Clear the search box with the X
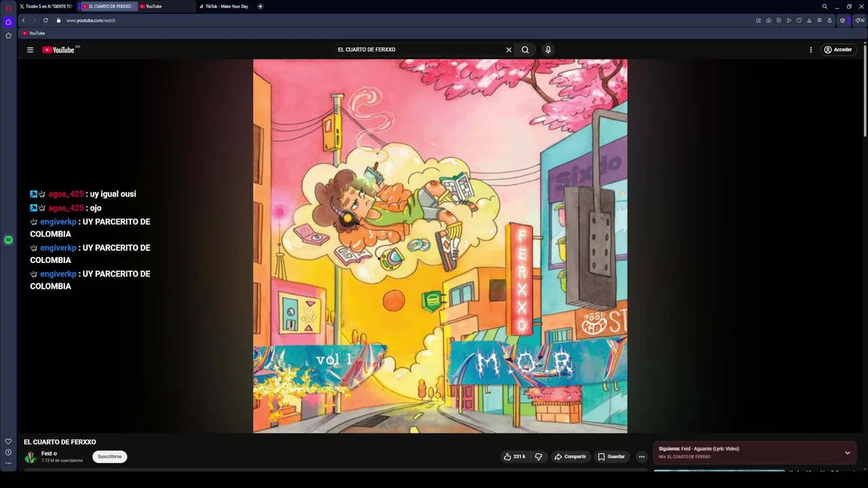Viewport: 868px width, 488px height. [509, 49]
